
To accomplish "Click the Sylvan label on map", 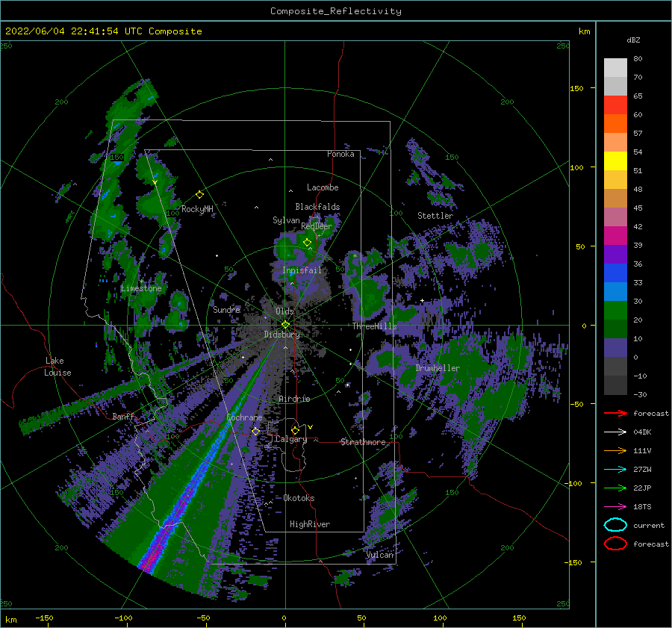I will (286, 220).
